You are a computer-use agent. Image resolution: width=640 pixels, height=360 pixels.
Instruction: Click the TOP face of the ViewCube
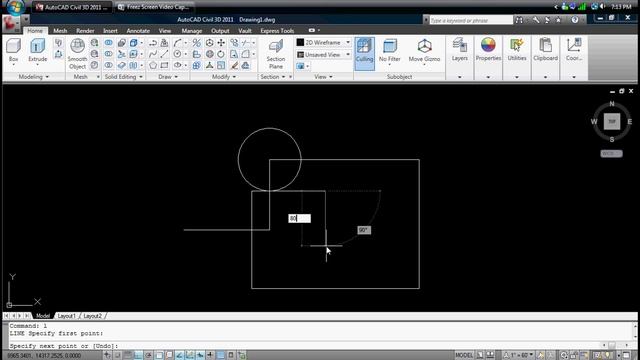coord(612,122)
